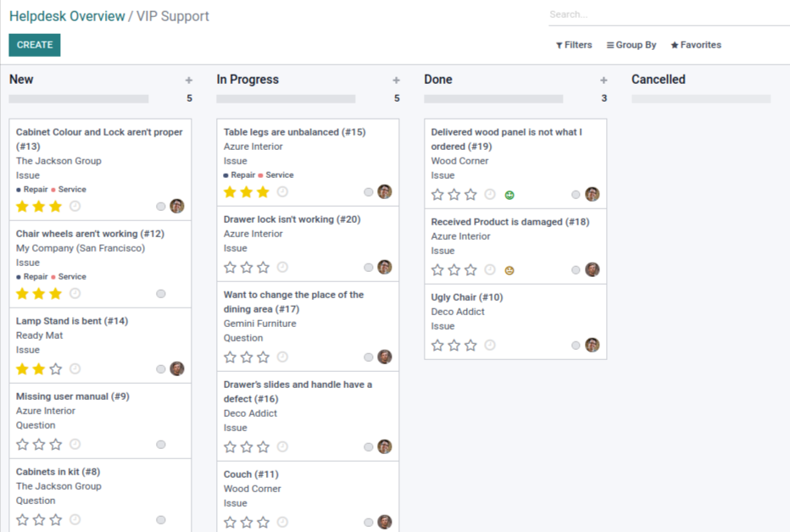Viewport: 790px width, 532px height.
Task: Set first priority star on Couch ticket
Action: pyautogui.click(x=230, y=522)
